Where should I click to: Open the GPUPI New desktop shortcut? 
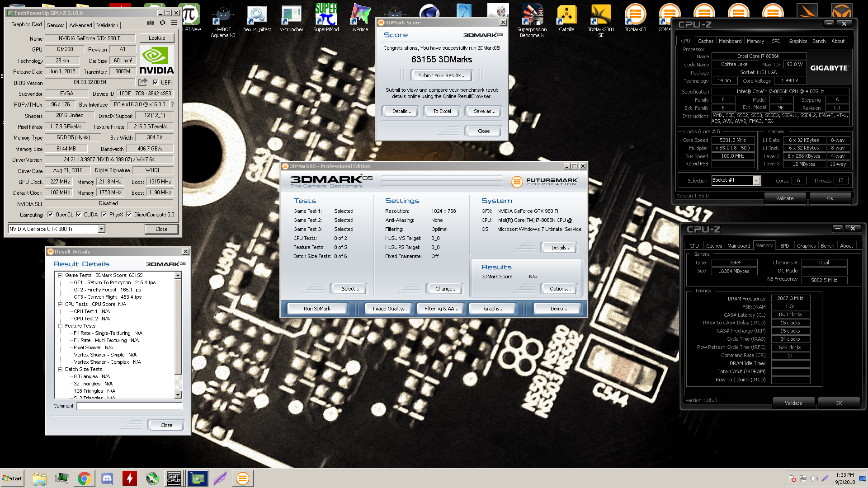tap(191, 18)
